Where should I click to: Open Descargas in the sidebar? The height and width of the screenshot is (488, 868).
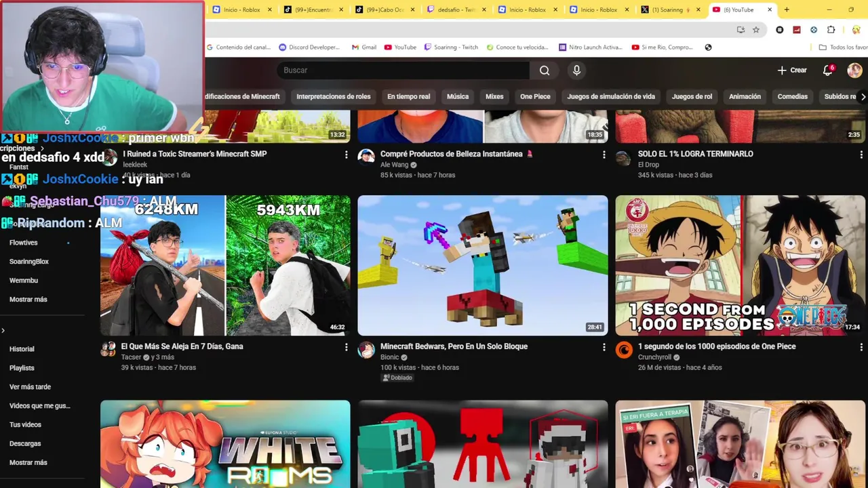pos(25,444)
